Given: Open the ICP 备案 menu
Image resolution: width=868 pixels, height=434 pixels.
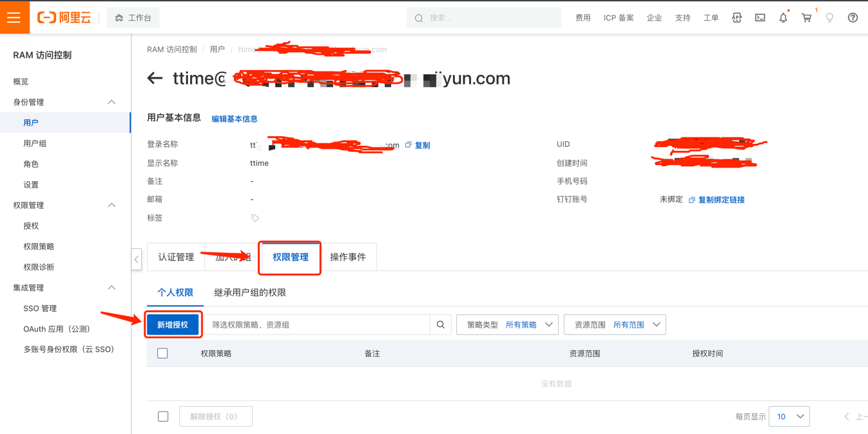Looking at the screenshot, I should click(619, 18).
